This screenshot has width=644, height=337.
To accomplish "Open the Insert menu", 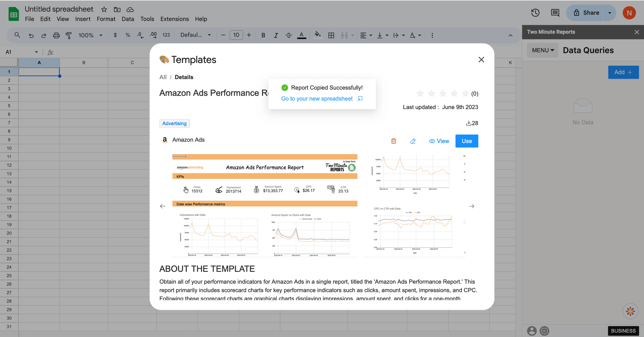I will 83,19.
